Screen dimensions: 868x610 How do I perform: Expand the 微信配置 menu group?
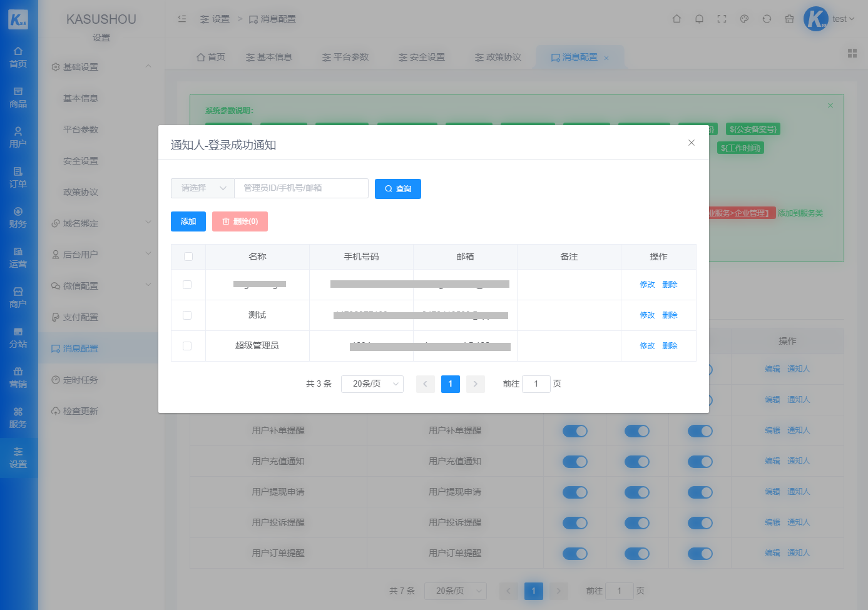pyautogui.click(x=101, y=286)
